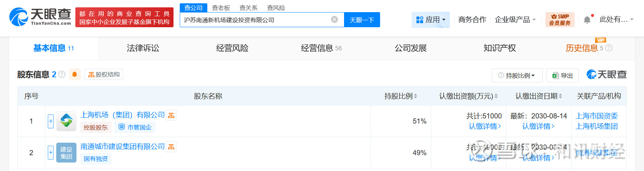This screenshot has height=171, width=644.
Task: Click the 天眼一下 search button
Action: (362, 20)
